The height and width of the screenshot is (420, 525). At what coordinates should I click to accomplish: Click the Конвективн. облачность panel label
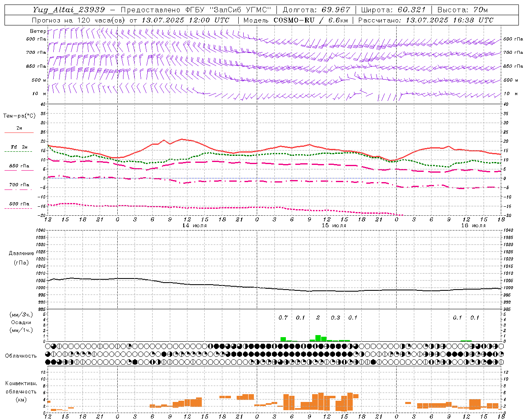(x=21, y=388)
